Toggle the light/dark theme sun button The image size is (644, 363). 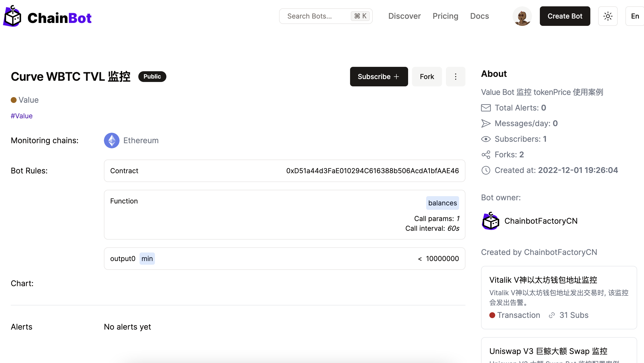pos(607,16)
